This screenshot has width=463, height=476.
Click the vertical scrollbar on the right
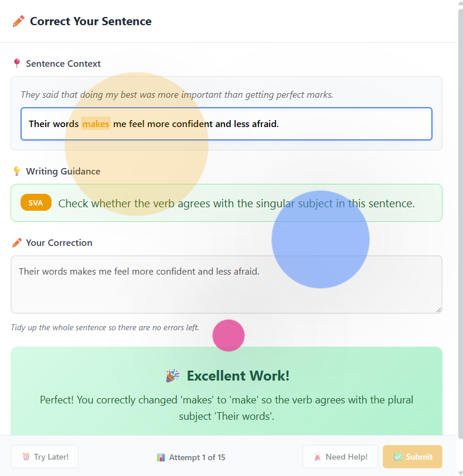pos(460,224)
